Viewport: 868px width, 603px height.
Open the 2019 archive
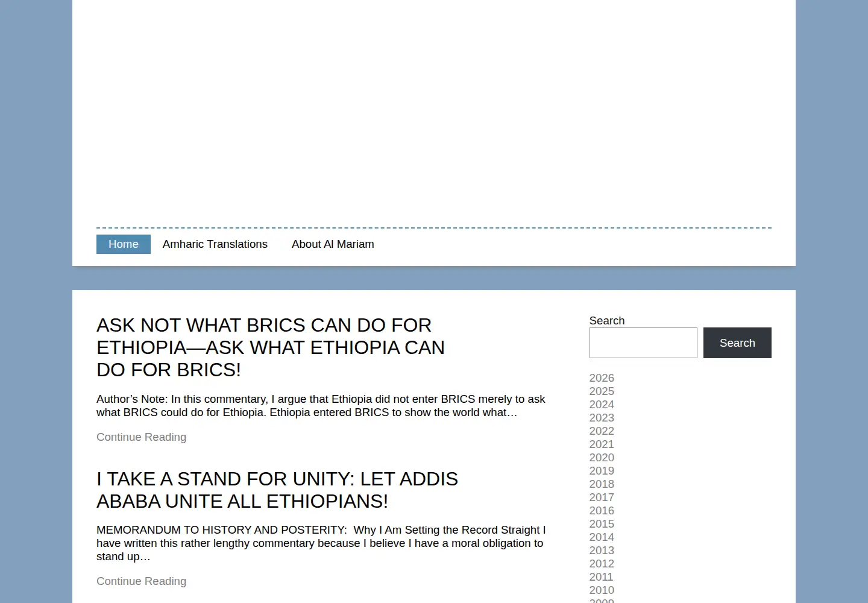tap(602, 471)
